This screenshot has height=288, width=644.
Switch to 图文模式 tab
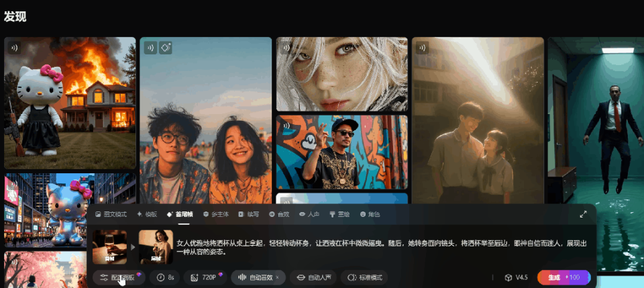click(x=111, y=214)
